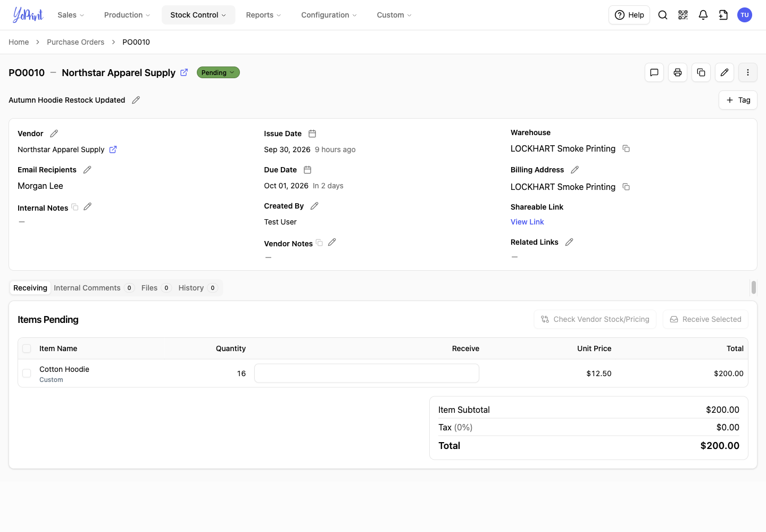The width and height of the screenshot is (766, 532).
Task: Expand the Custom menu
Action: (x=394, y=15)
